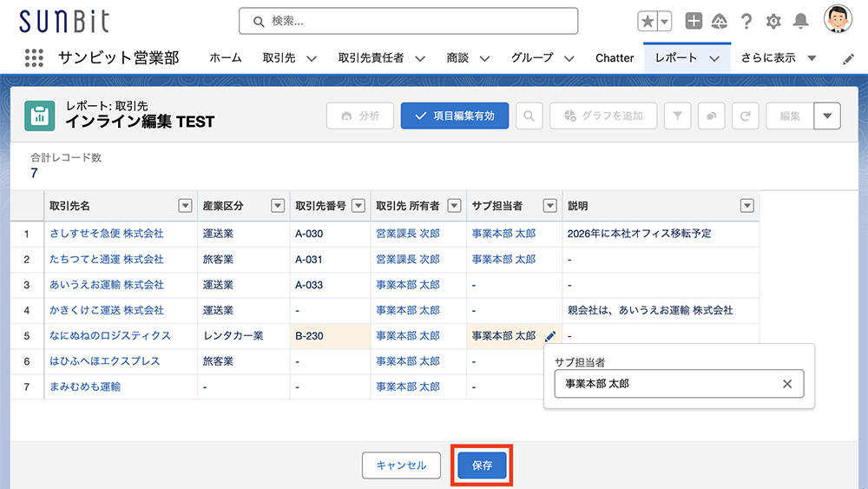
Task: Expand the 取引先名 column menu
Action: click(x=185, y=206)
